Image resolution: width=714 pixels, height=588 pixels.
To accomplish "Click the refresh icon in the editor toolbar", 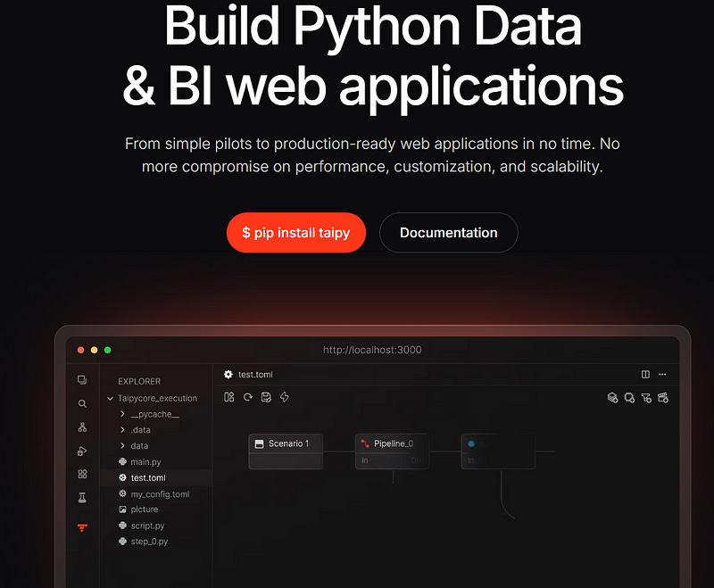I will click(248, 397).
